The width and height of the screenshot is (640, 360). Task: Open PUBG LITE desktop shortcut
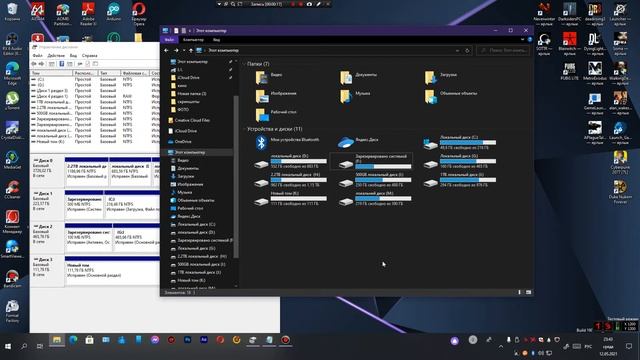click(569, 71)
